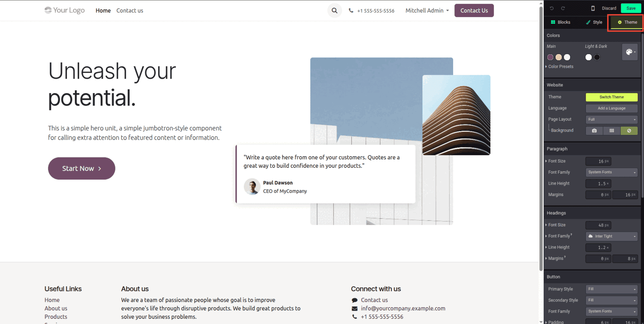Click the Start Now button
The height and width of the screenshot is (324, 644).
[82, 169]
